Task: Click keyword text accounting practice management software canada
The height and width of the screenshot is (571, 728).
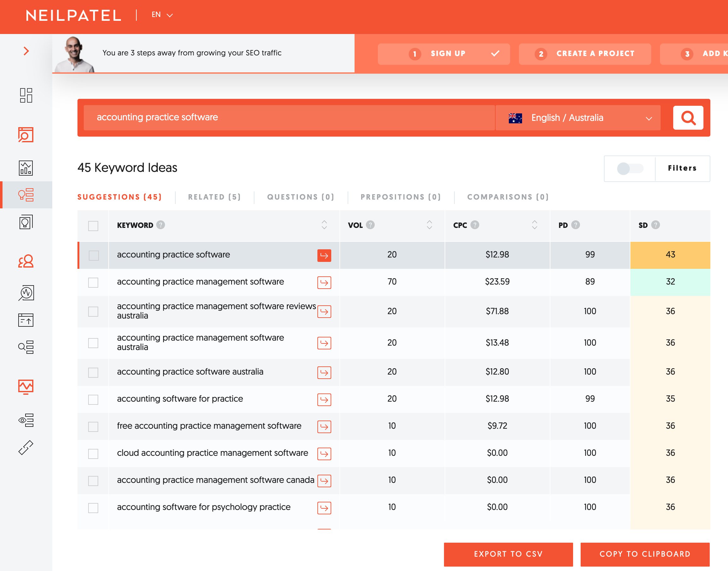Action: point(216,480)
